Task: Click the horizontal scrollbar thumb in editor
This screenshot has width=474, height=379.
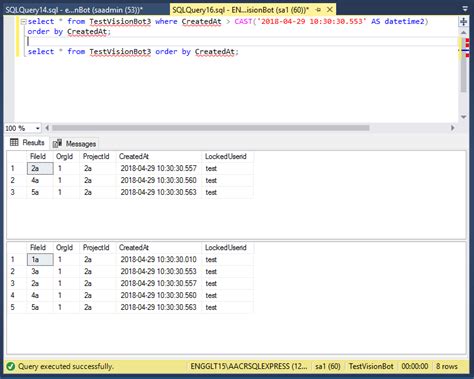Action: pyautogui.click(x=211, y=128)
